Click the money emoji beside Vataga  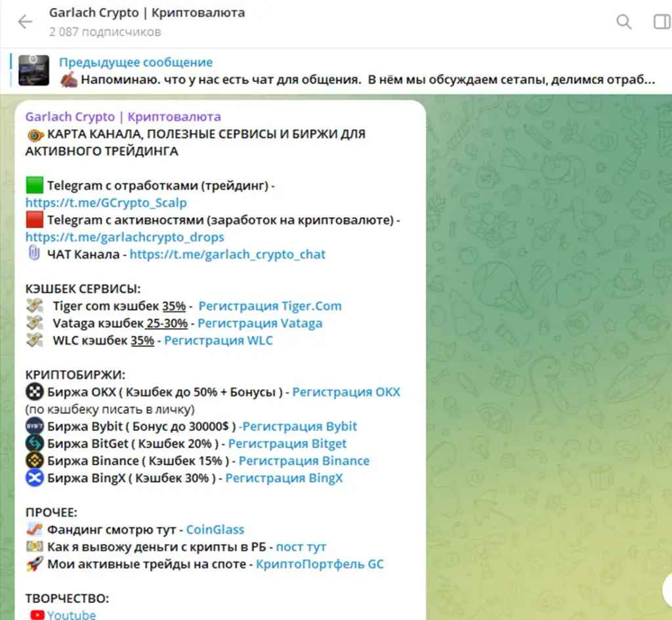[x=34, y=323]
